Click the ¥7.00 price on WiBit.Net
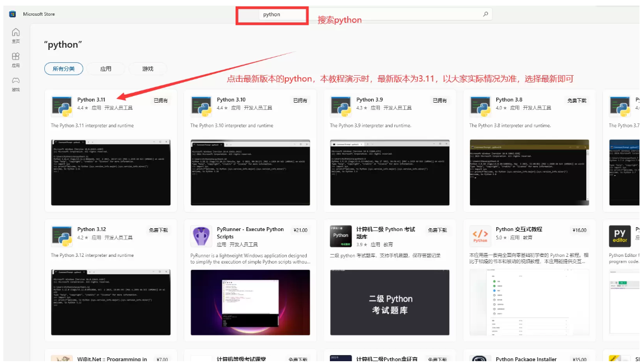Screen dimensions: 640x364 [x=162, y=360]
